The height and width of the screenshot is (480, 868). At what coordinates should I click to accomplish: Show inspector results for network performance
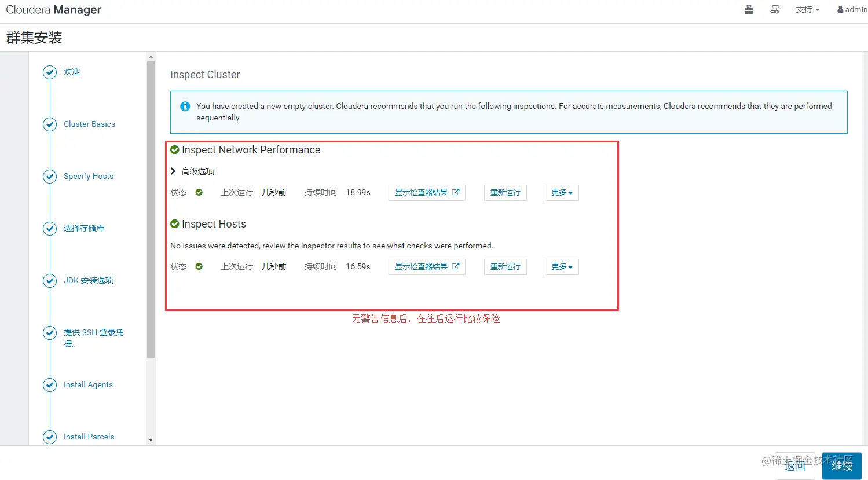427,193
